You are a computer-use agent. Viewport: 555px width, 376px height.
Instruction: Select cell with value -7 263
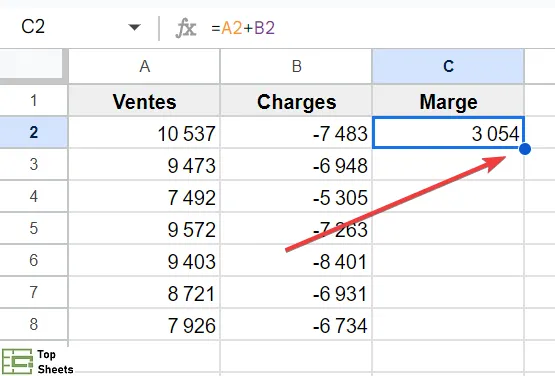[296, 228]
